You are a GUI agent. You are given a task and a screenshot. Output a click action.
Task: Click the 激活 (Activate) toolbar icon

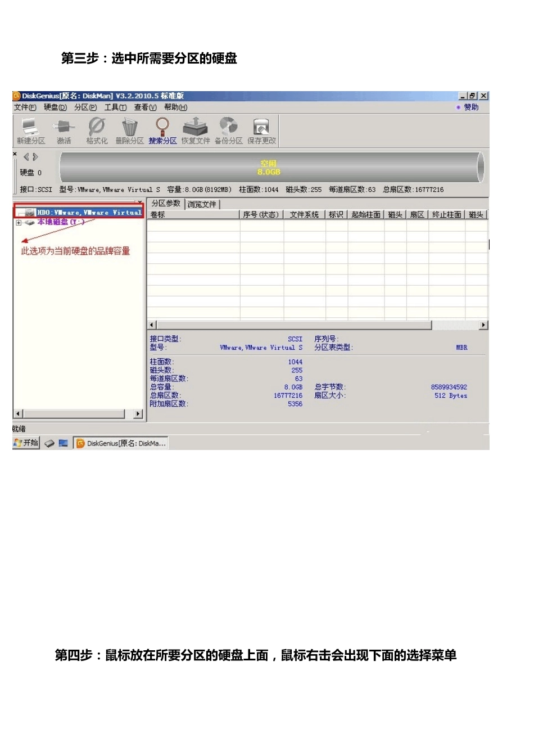coord(64,130)
